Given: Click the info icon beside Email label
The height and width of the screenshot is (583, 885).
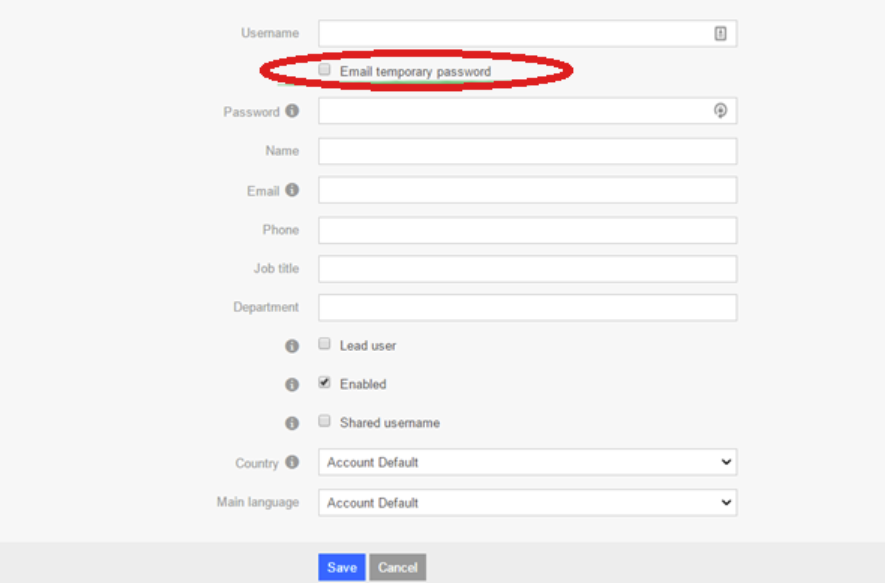Looking at the screenshot, I should [292, 190].
